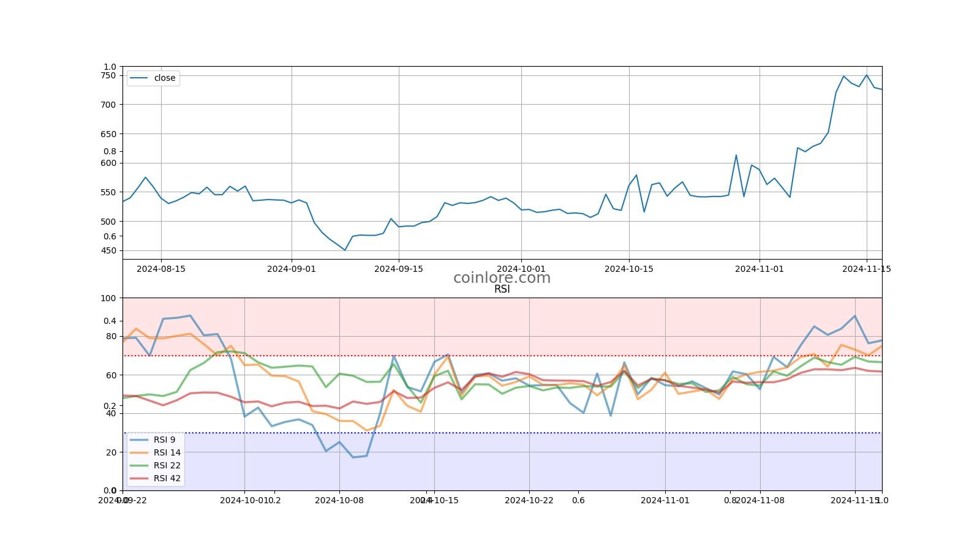Click the 40 label on RSI axis
The height and width of the screenshot is (551, 980).
click(110, 413)
